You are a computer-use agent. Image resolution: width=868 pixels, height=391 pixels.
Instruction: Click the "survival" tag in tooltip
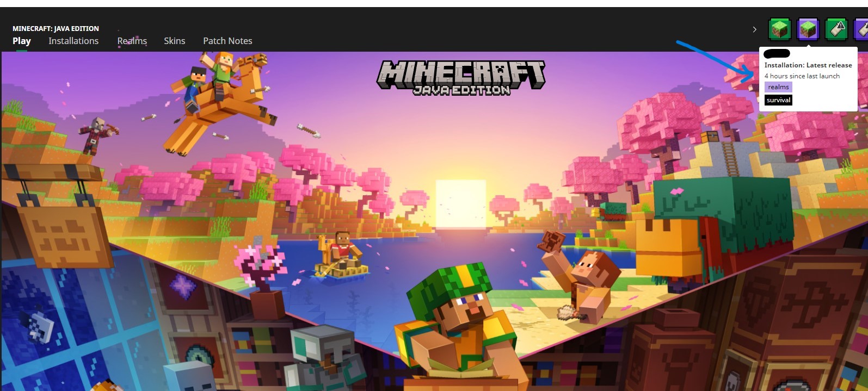coord(778,100)
